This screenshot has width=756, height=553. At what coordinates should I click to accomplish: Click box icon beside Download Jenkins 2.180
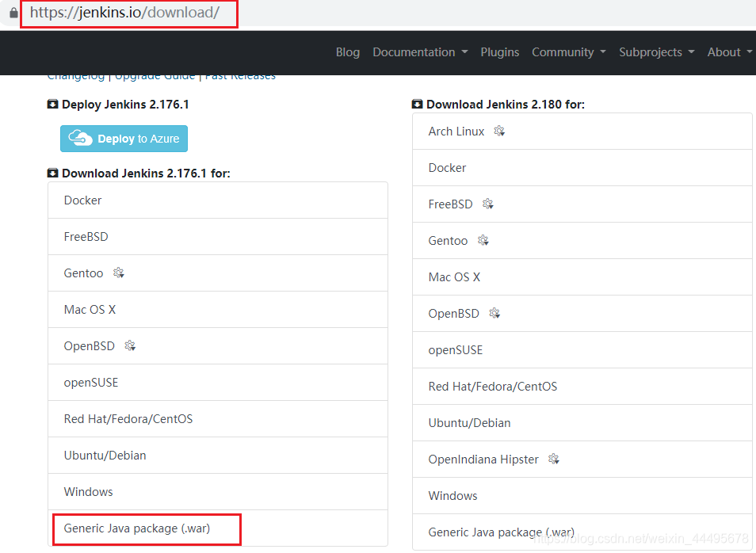(417, 104)
